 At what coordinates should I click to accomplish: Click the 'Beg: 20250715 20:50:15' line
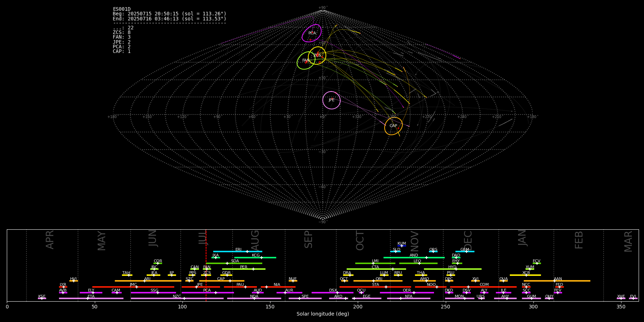click(x=170, y=14)
